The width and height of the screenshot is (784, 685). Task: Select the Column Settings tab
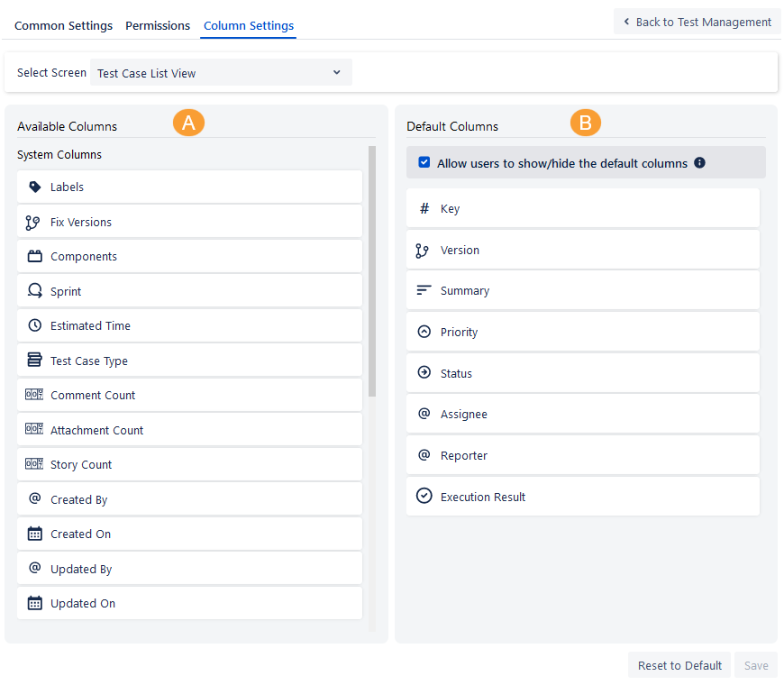(x=249, y=25)
